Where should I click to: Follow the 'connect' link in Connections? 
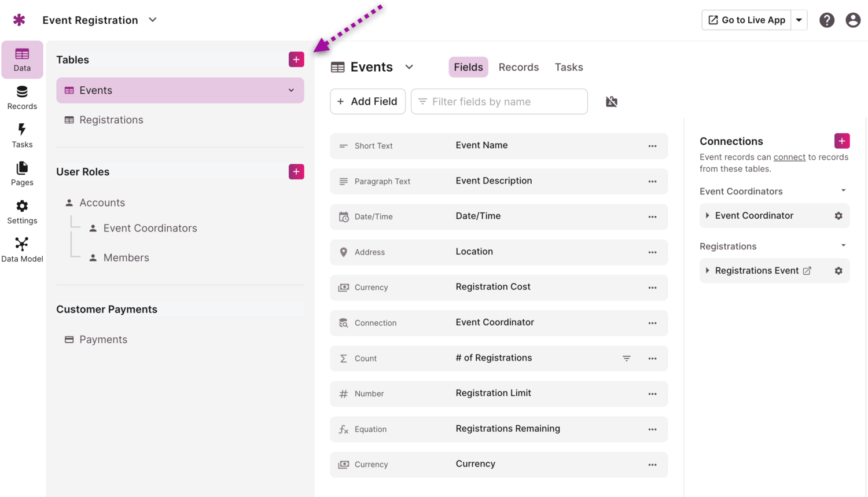[x=789, y=157]
